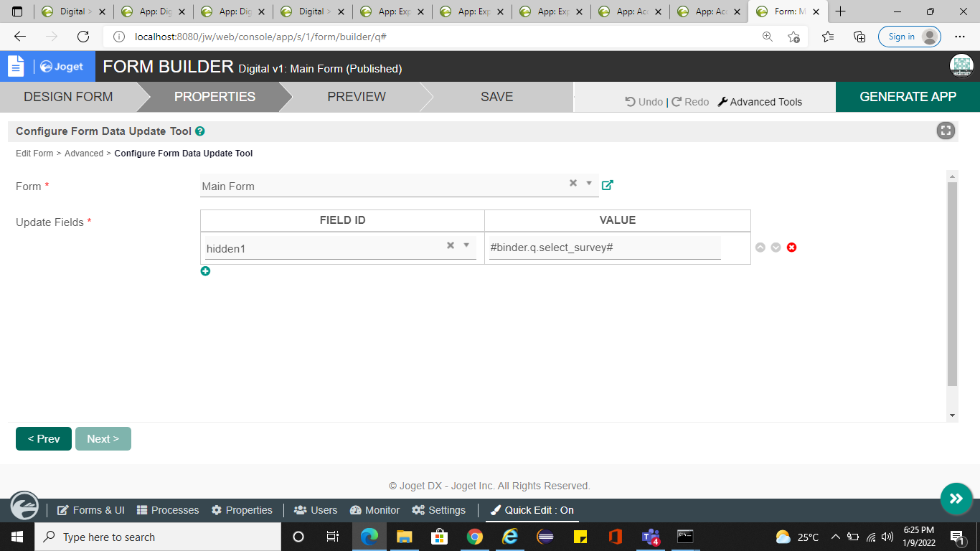The height and width of the screenshot is (551, 980).
Task: Open Microsoft Teams from the taskbar
Action: 651,537
